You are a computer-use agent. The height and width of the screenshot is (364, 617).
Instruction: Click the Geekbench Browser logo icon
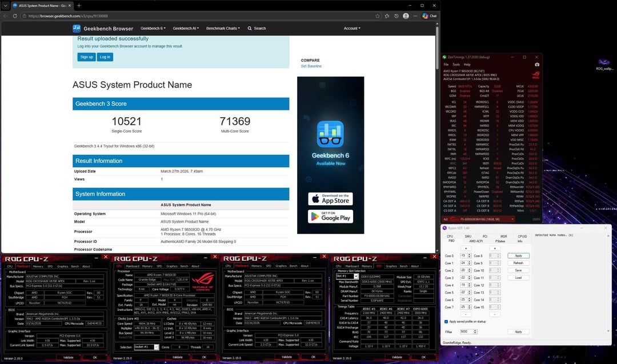pyautogui.click(x=77, y=28)
